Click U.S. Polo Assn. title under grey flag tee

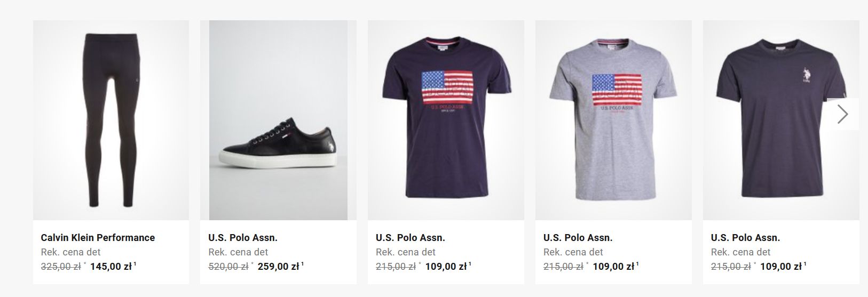(x=578, y=238)
